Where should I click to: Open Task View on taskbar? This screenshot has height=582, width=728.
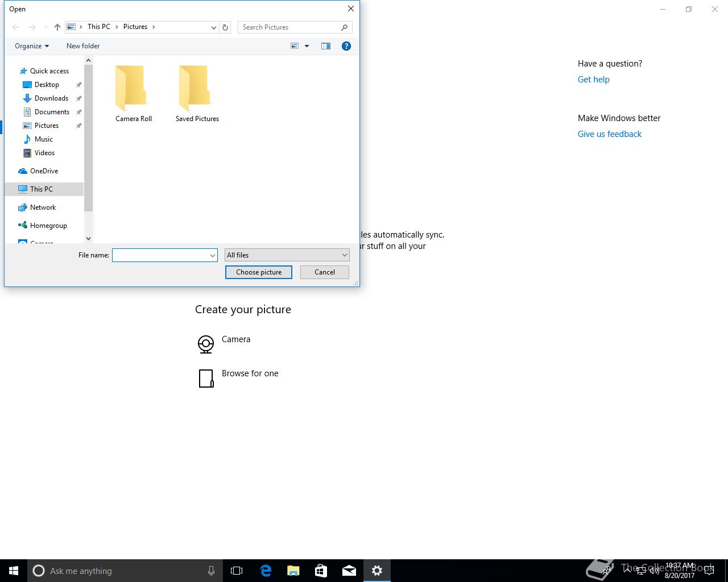(x=237, y=571)
